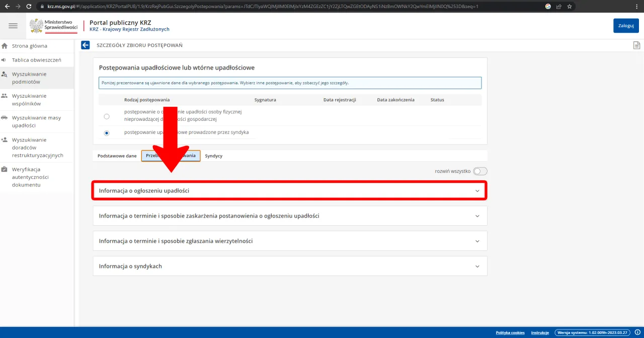Switch to the Podstawowe dane tab

pos(117,156)
